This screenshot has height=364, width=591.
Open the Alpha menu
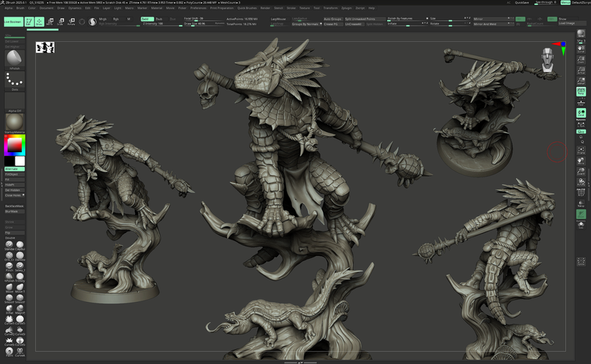tap(9, 8)
